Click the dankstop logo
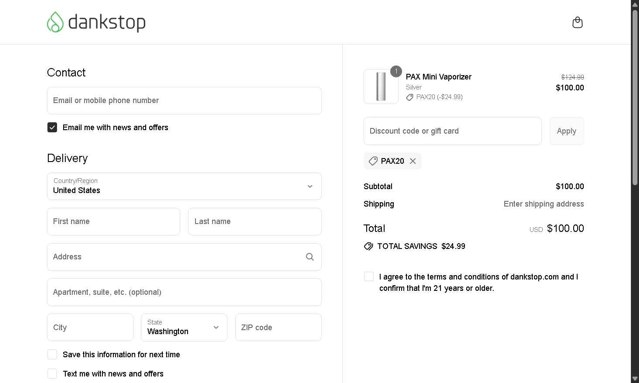Image resolution: width=639 pixels, height=383 pixels. click(96, 22)
